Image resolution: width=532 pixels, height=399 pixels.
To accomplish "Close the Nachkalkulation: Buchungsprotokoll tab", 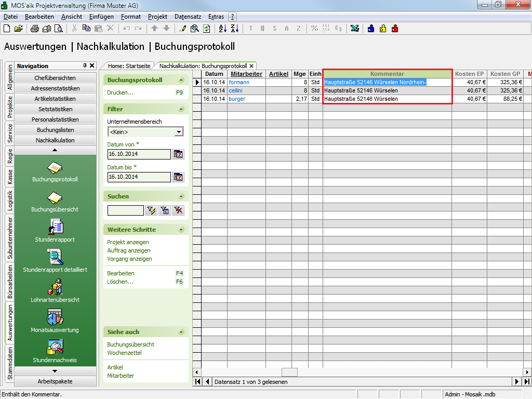I will [x=251, y=66].
